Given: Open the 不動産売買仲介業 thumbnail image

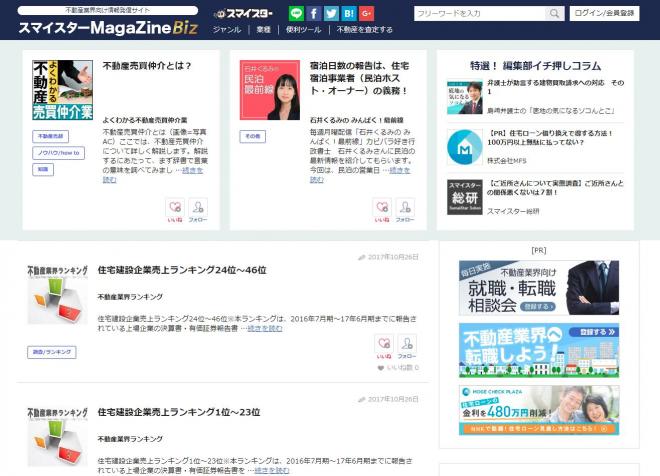Looking at the screenshot, I should pyautogui.click(x=63, y=90).
